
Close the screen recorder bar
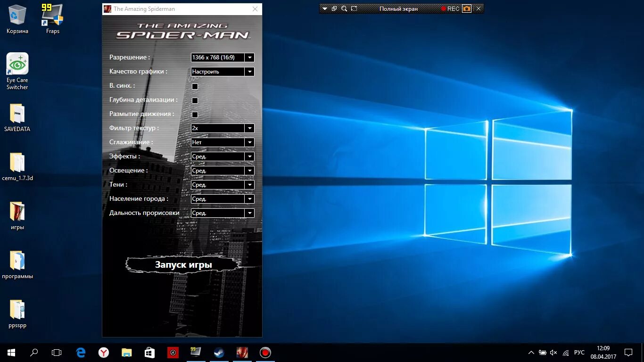click(x=479, y=8)
